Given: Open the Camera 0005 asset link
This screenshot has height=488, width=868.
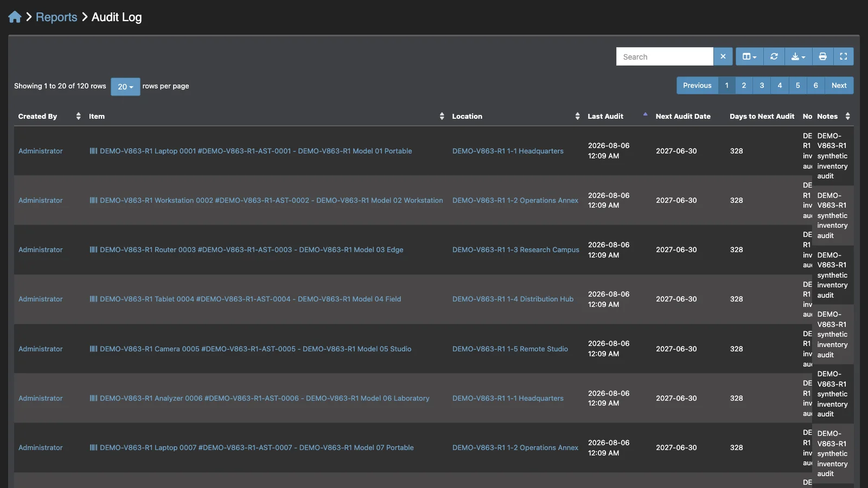Looking at the screenshot, I should [x=256, y=349].
